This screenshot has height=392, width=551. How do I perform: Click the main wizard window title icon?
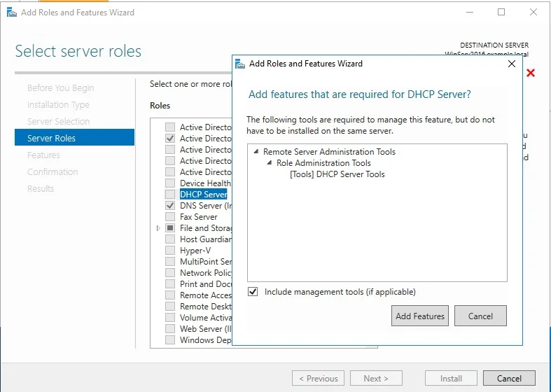point(10,12)
